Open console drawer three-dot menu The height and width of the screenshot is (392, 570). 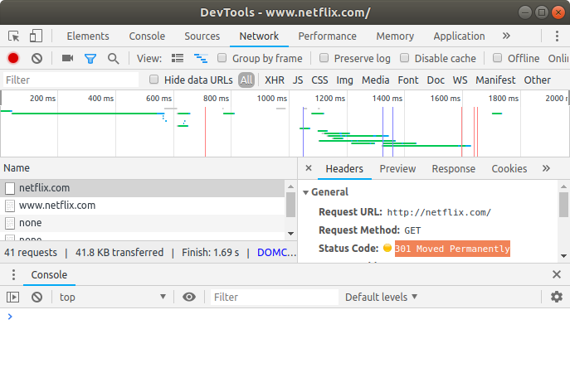[13, 275]
